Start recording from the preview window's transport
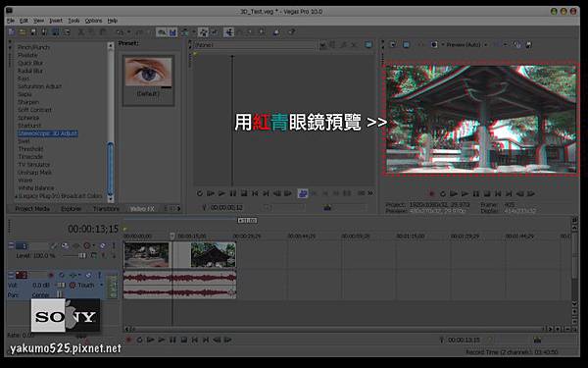This screenshot has width=588, height=368. (x=431, y=193)
